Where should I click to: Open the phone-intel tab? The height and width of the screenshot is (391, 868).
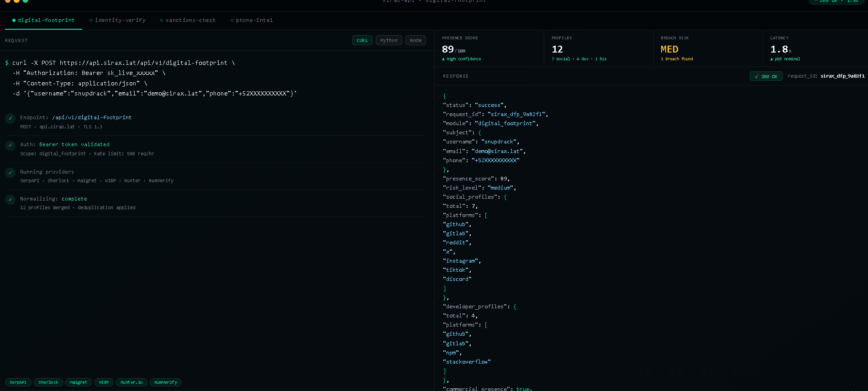(x=252, y=20)
